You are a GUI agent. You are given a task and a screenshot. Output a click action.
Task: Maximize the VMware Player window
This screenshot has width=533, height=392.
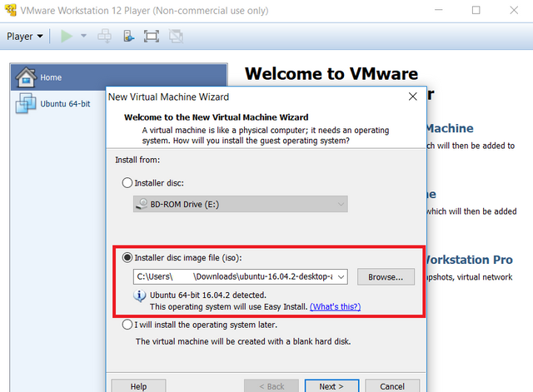coord(476,10)
